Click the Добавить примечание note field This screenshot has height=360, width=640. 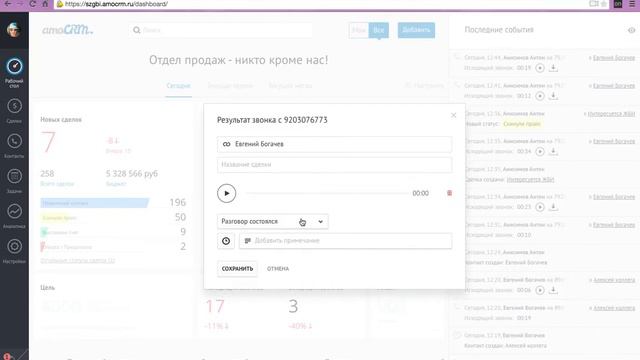pyautogui.click(x=345, y=241)
